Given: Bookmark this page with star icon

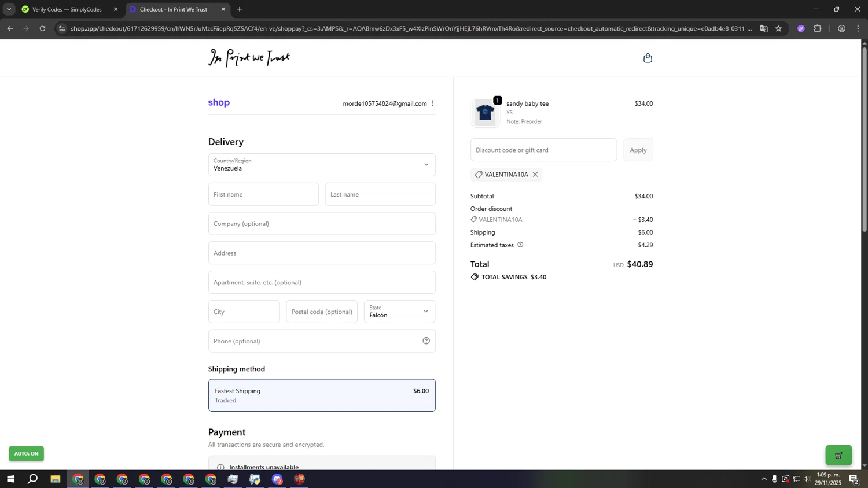Looking at the screenshot, I should click(778, 28).
